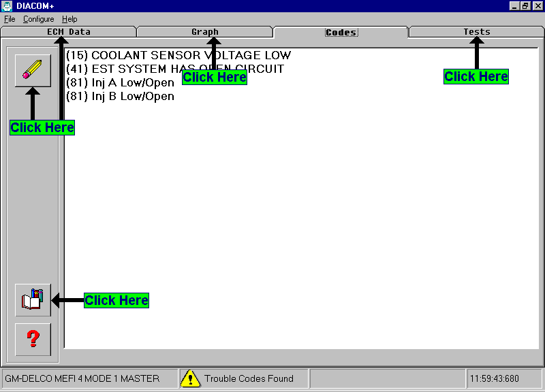Switch to the Graph tab

pyautogui.click(x=204, y=32)
